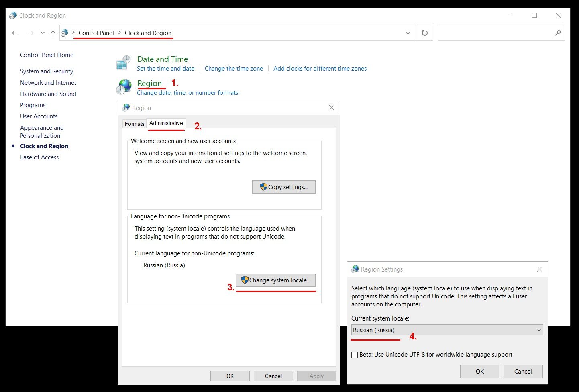Click the Refresh button next to the address bar

point(424,33)
